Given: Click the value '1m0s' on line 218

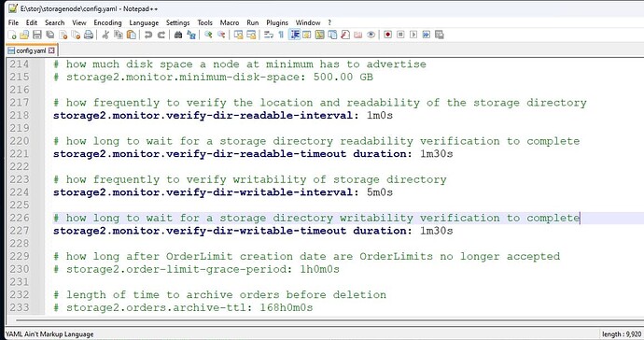Looking at the screenshot, I should [380, 115].
